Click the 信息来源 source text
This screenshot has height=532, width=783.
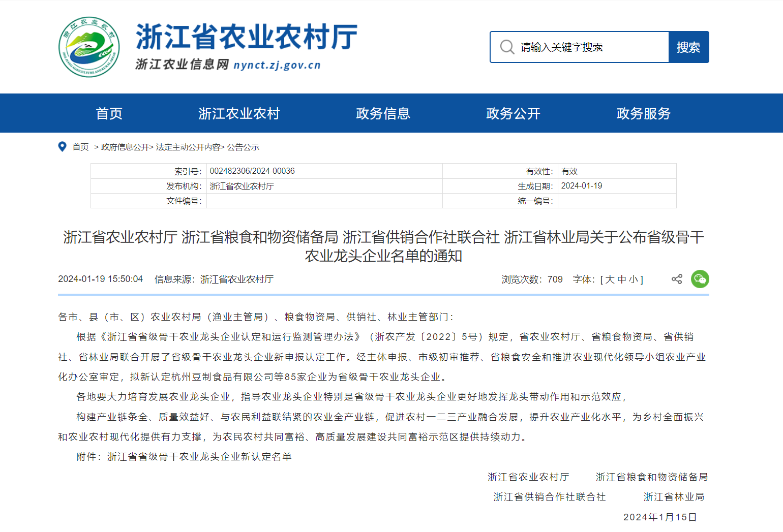214,279
